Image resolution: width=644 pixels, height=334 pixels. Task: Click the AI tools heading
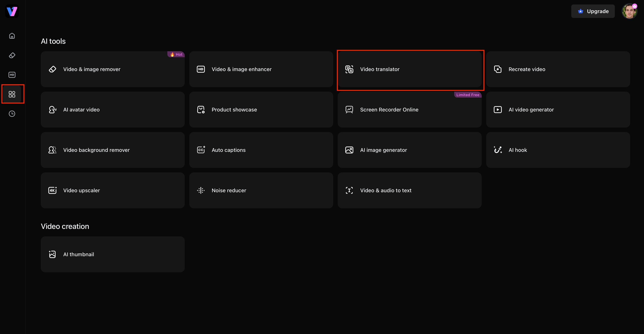coord(53,41)
